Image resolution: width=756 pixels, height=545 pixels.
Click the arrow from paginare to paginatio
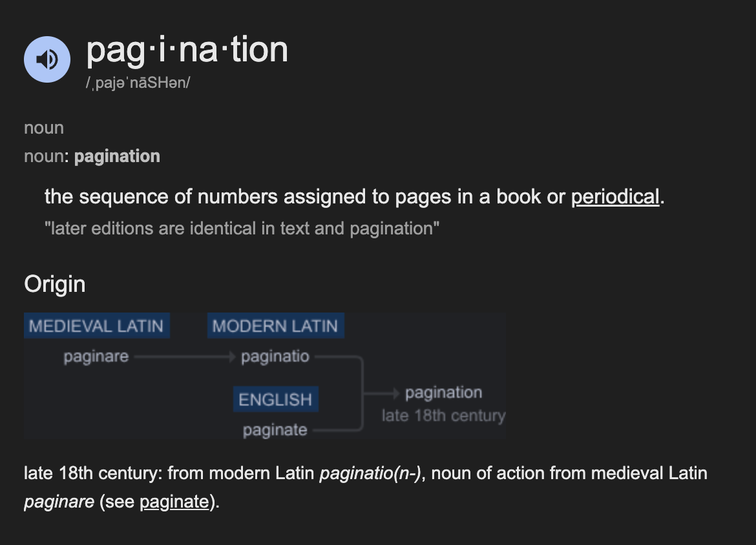tap(184, 356)
